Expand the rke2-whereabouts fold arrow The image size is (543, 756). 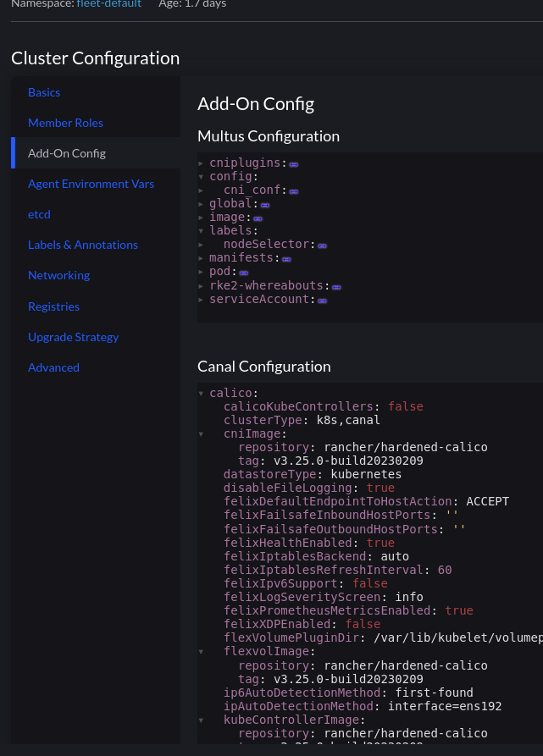(x=201, y=286)
